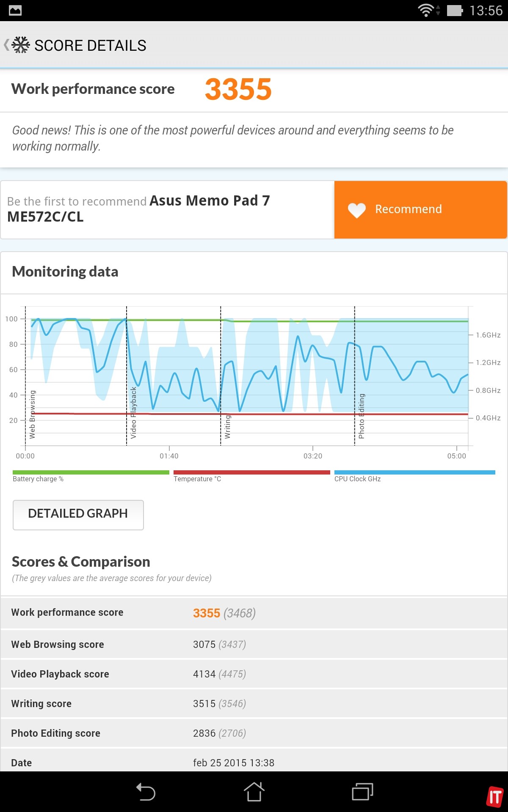508x812 pixels.
Task: Select the Video Playback score row
Action: (x=254, y=674)
